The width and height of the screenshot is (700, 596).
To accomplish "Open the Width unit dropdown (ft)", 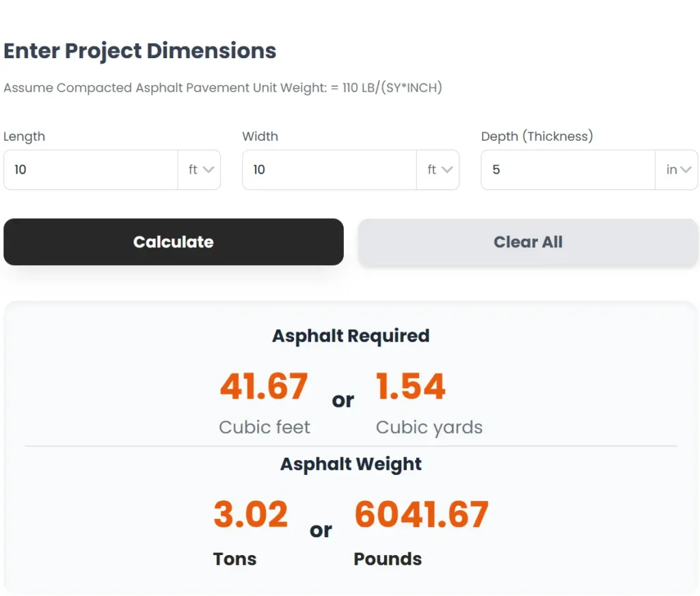I will pyautogui.click(x=438, y=170).
